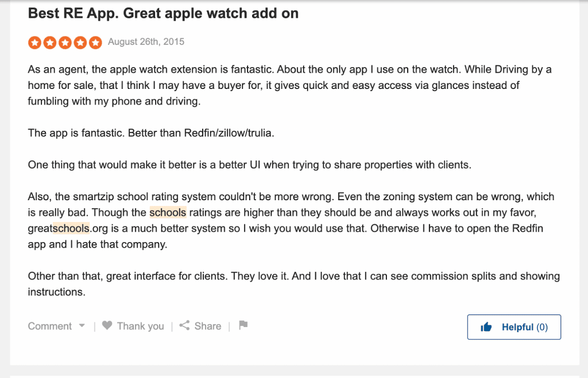Click the third orange rating star

[65, 42]
